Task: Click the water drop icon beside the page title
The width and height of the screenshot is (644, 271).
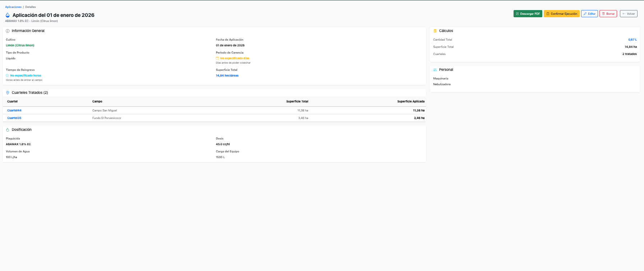Action: click(8, 15)
